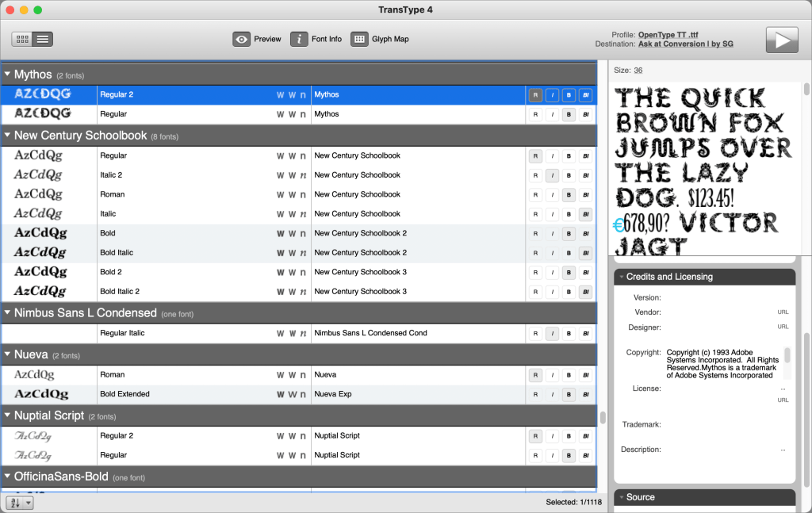Expand the License field ellipsis

(x=783, y=389)
